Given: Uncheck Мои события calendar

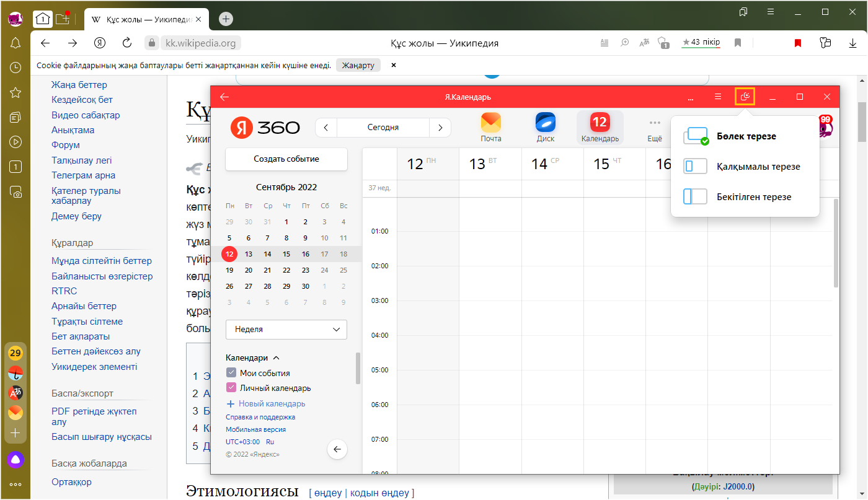Looking at the screenshot, I should tap(231, 373).
